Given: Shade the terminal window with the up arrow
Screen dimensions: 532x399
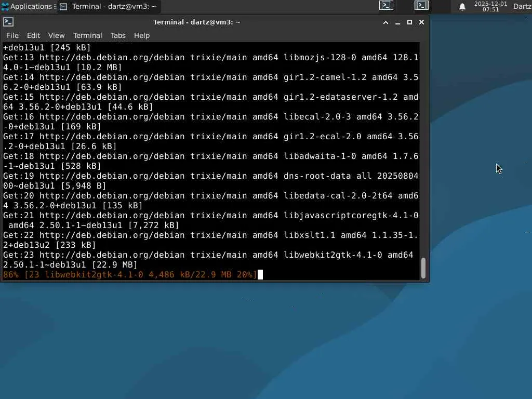Looking at the screenshot, I should [386, 22].
